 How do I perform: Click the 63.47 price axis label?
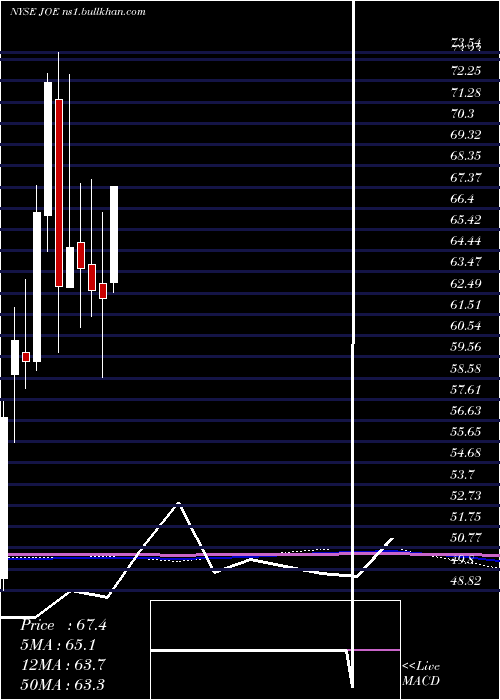coord(466,261)
